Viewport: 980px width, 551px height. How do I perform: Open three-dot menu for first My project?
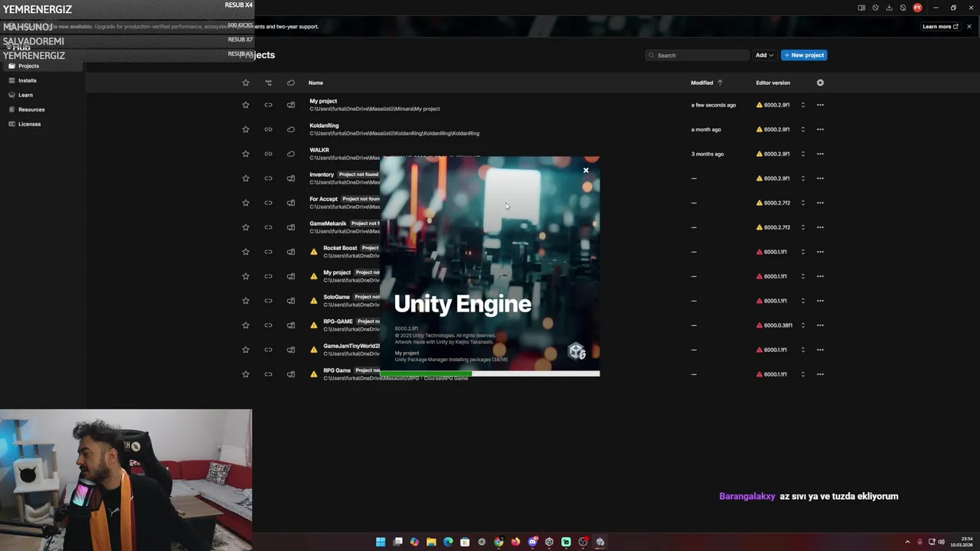pyautogui.click(x=820, y=105)
